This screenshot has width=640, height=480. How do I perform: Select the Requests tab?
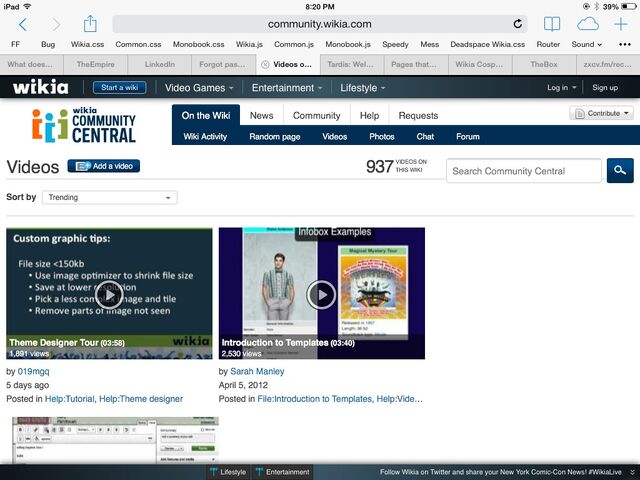coord(418,116)
